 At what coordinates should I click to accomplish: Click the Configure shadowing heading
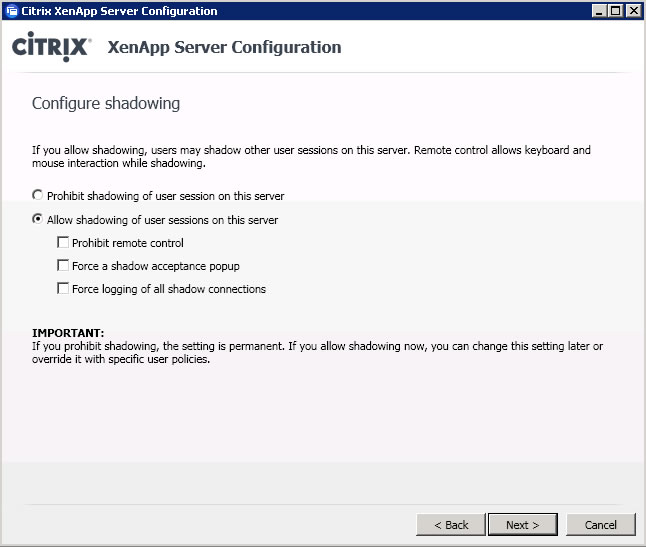(x=106, y=103)
